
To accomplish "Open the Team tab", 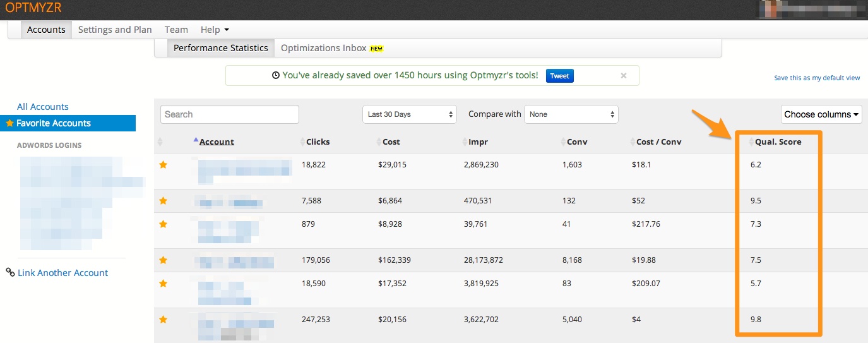I will point(176,30).
